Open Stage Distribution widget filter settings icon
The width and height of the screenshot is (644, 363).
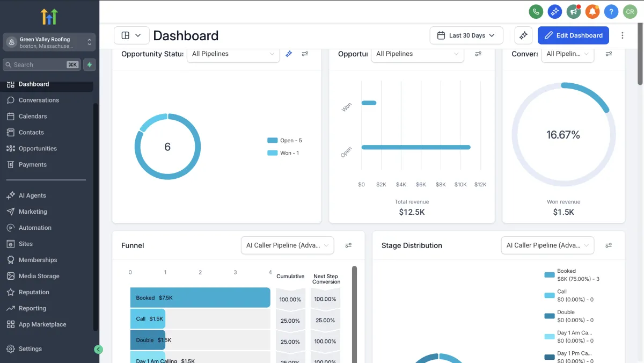[x=609, y=245]
